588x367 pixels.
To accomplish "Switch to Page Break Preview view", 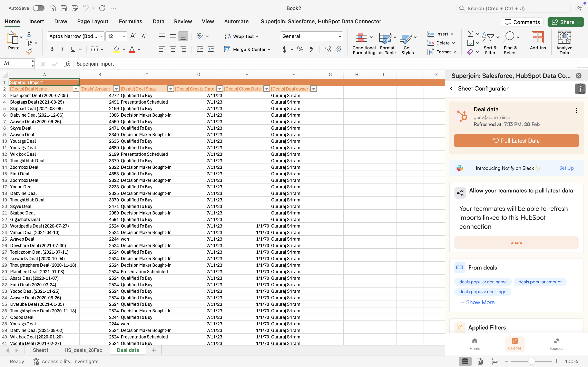I will tap(495, 361).
